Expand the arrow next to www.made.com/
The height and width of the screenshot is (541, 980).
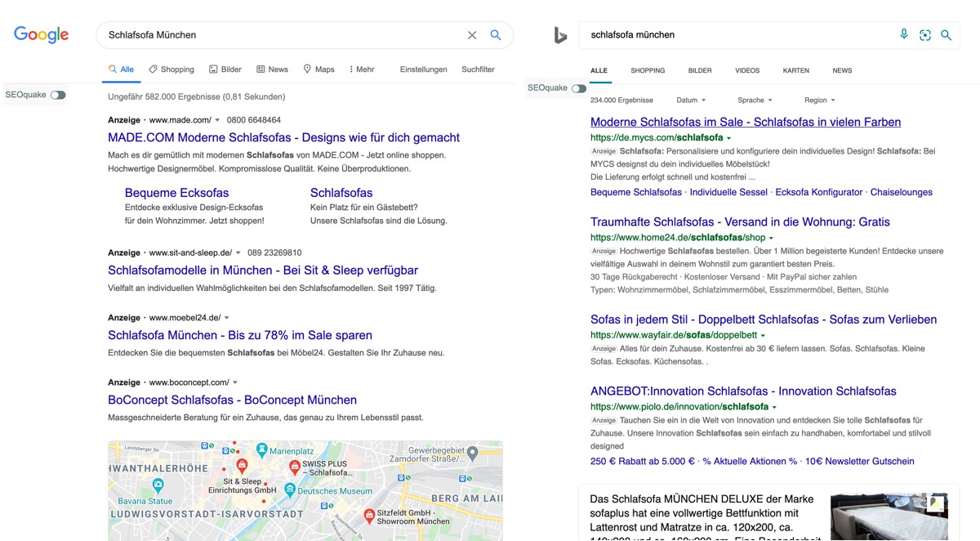[x=217, y=120]
